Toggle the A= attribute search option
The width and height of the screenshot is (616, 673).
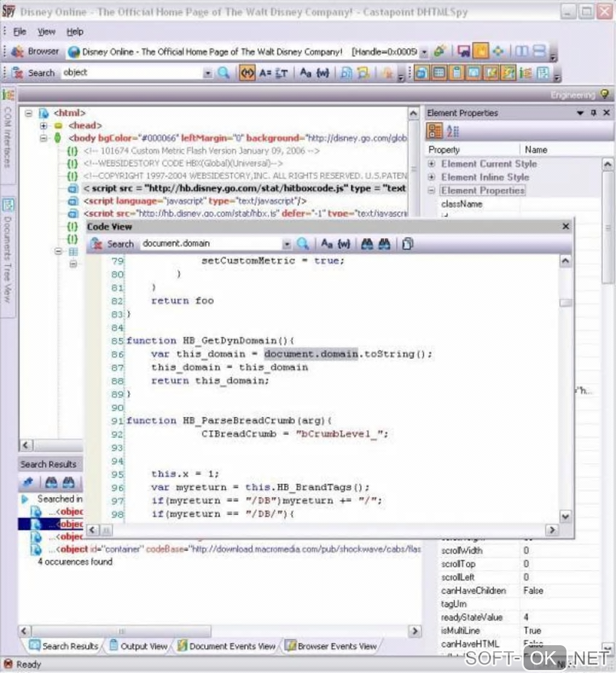pyautogui.click(x=265, y=73)
